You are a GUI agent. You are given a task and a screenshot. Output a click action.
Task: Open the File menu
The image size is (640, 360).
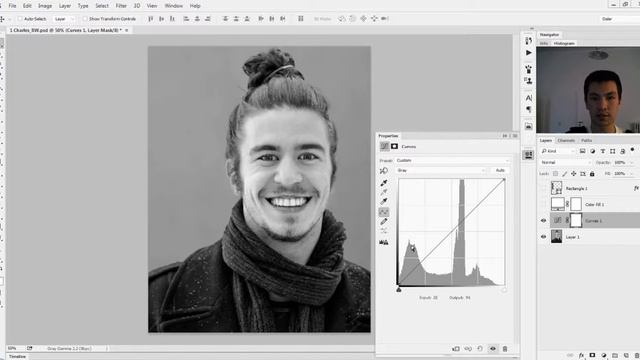(12, 6)
